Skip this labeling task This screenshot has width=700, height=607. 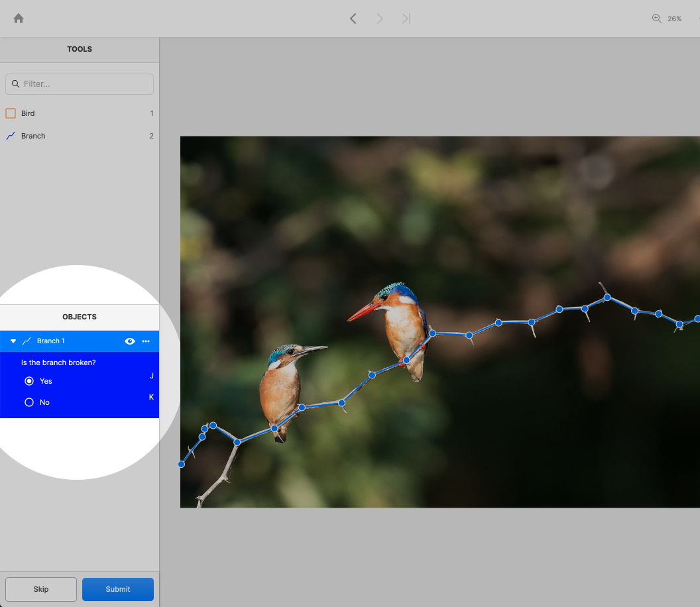[41, 589]
